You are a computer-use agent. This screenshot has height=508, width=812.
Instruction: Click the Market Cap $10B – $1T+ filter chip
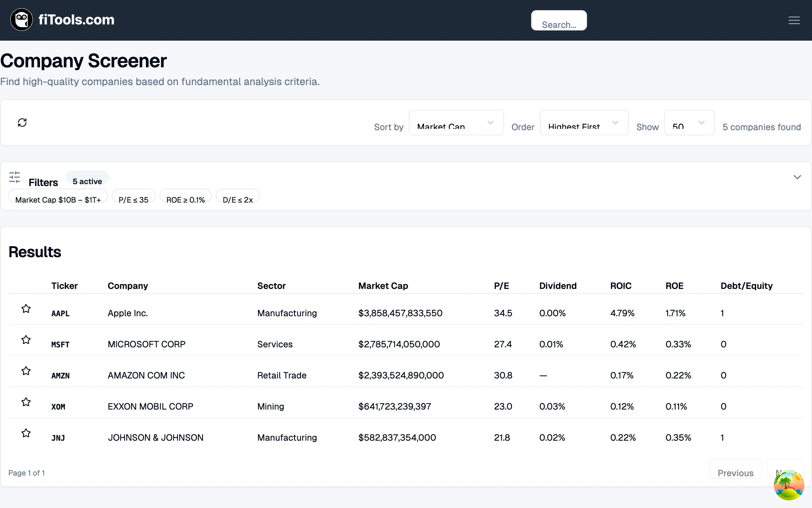point(58,196)
